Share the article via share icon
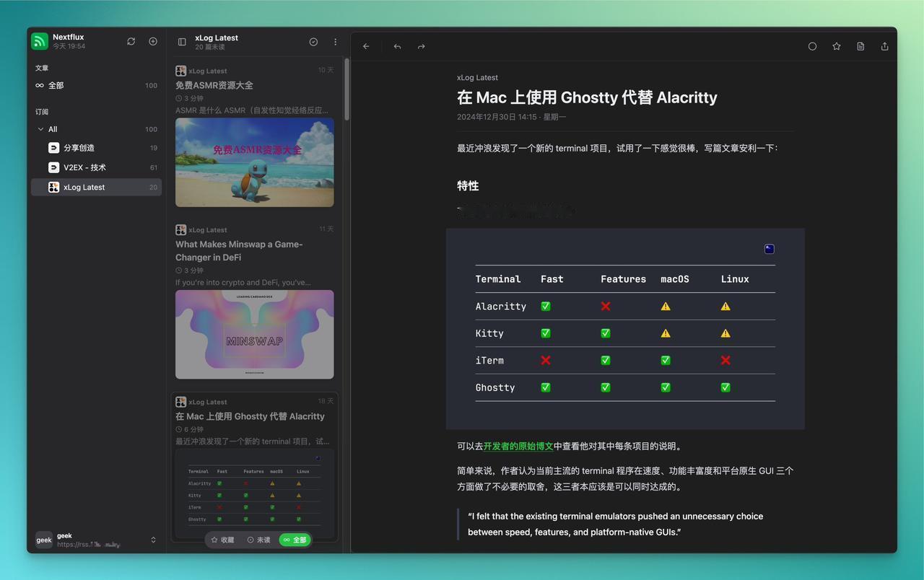 coord(885,46)
